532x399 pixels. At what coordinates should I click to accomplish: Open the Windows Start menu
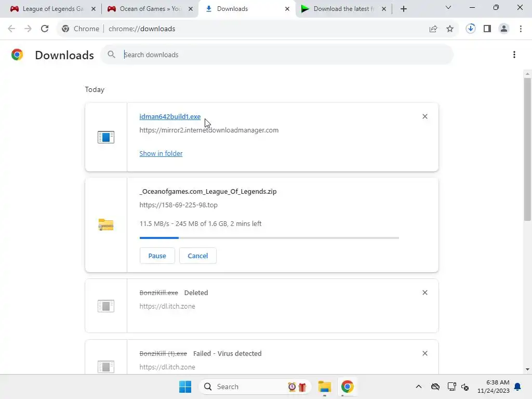click(x=185, y=387)
